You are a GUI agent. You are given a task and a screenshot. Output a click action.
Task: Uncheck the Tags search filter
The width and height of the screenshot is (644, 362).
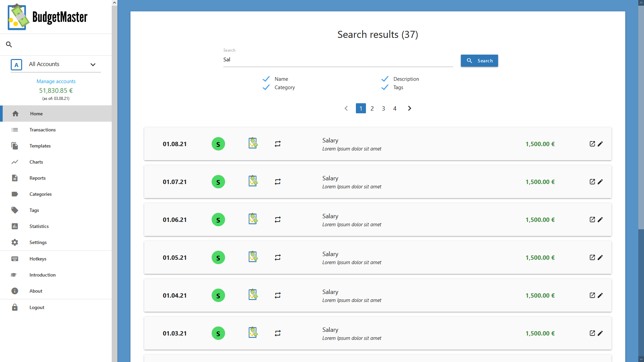point(385,87)
